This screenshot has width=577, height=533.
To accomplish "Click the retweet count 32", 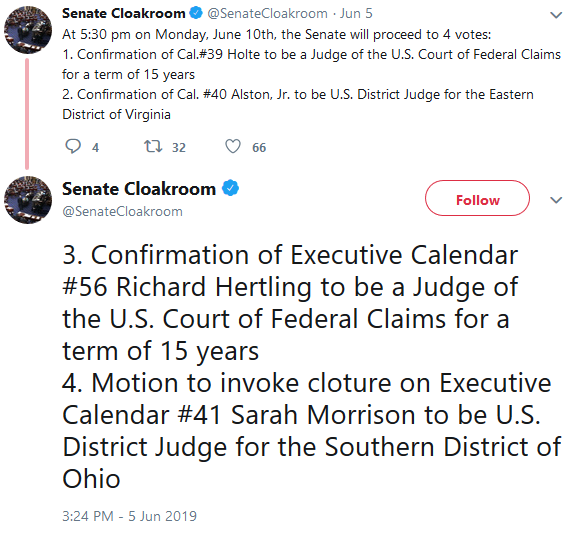I will click(179, 148).
